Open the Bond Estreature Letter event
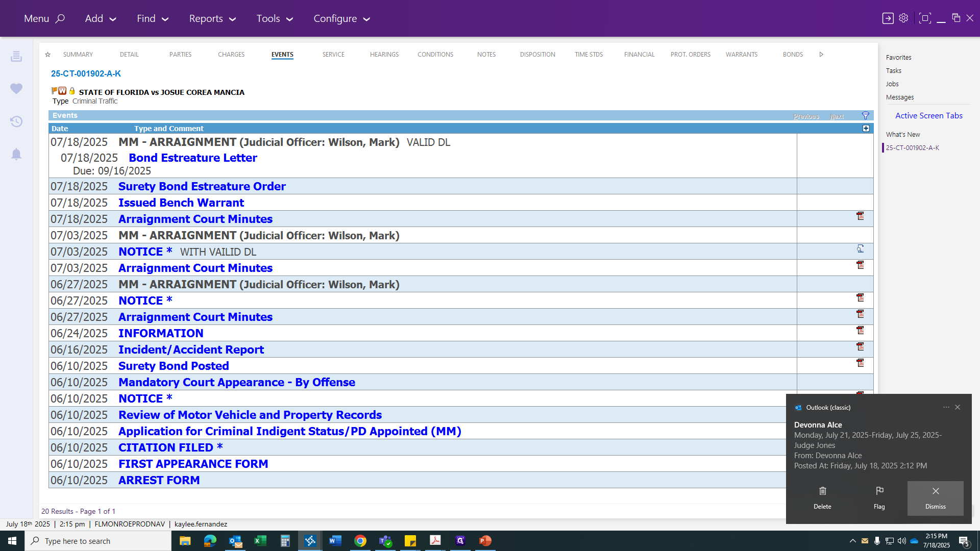The height and width of the screenshot is (551, 980). pyautogui.click(x=192, y=158)
